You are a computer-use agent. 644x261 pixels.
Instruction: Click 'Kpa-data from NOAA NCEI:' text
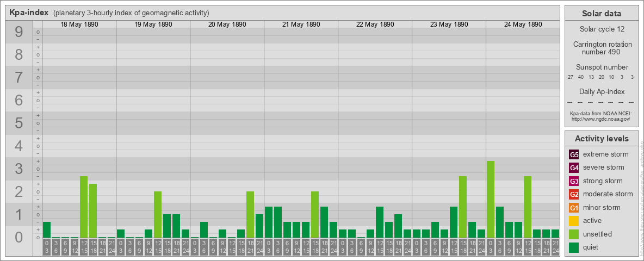pyautogui.click(x=601, y=113)
